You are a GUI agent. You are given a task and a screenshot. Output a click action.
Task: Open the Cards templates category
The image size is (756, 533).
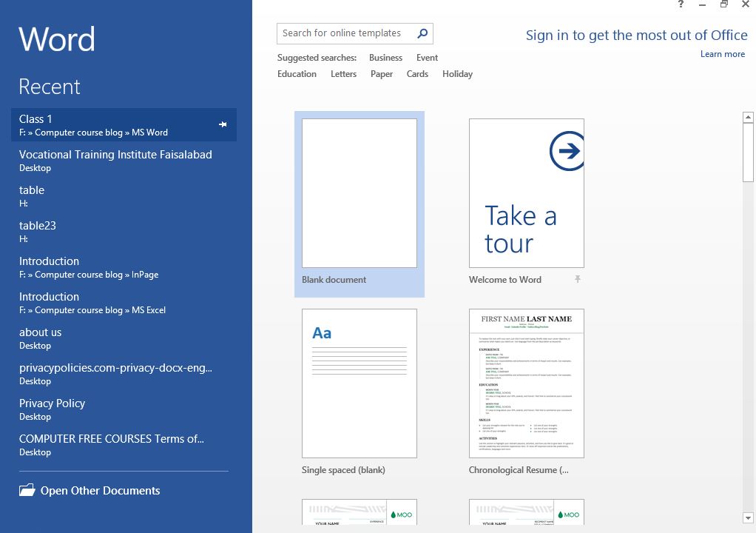click(417, 74)
